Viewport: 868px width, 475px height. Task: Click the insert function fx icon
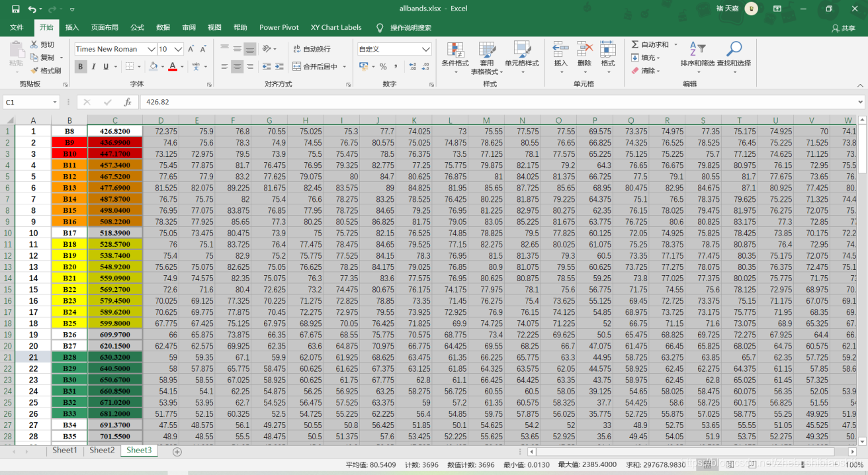click(x=128, y=103)
